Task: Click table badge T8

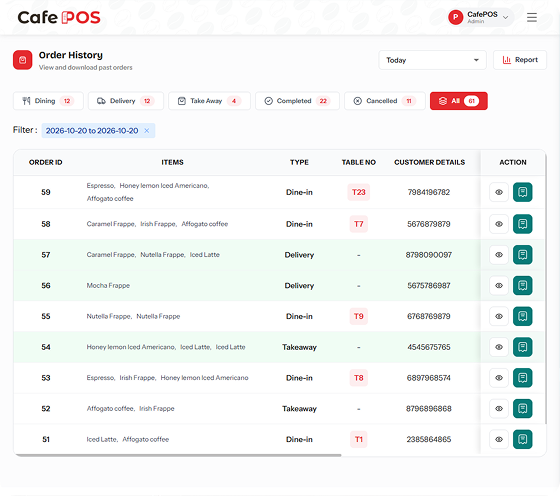Action: tap(359, 377)
